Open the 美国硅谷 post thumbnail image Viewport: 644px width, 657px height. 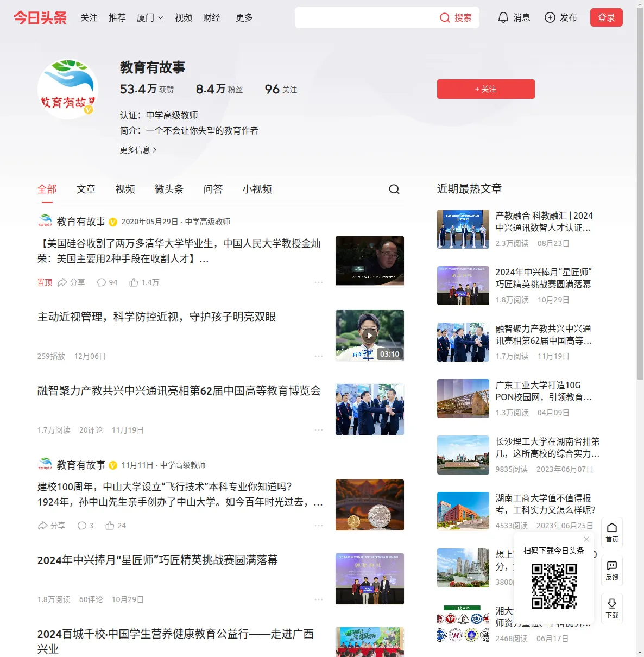tap(370, 262)
